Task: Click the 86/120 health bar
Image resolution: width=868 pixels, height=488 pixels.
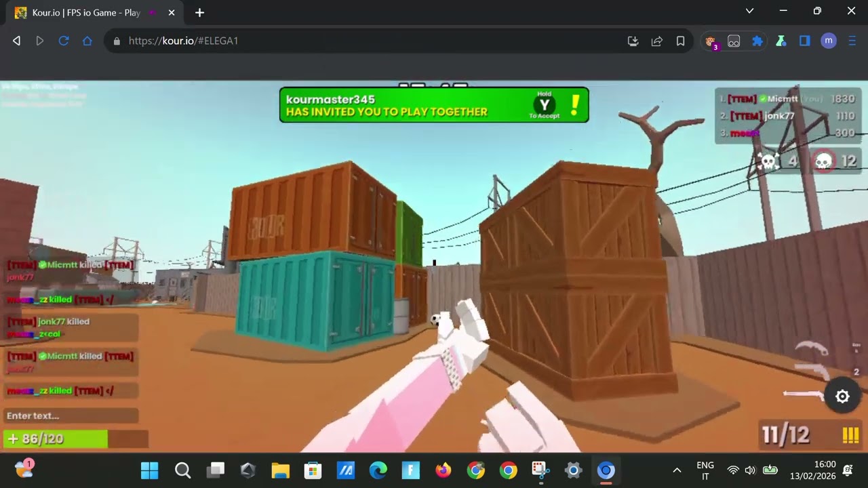Action: click(75, 439)
